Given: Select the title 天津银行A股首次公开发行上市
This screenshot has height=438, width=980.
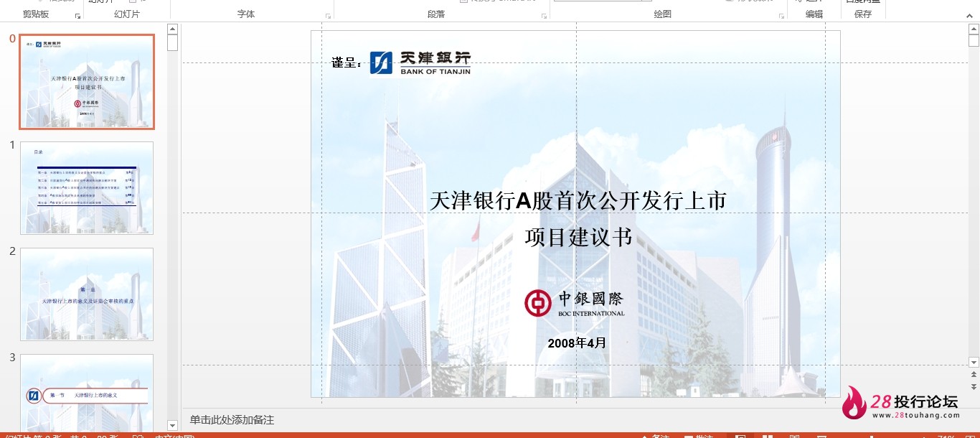Looking at the screenshot, I should click(x=578, y=200).
